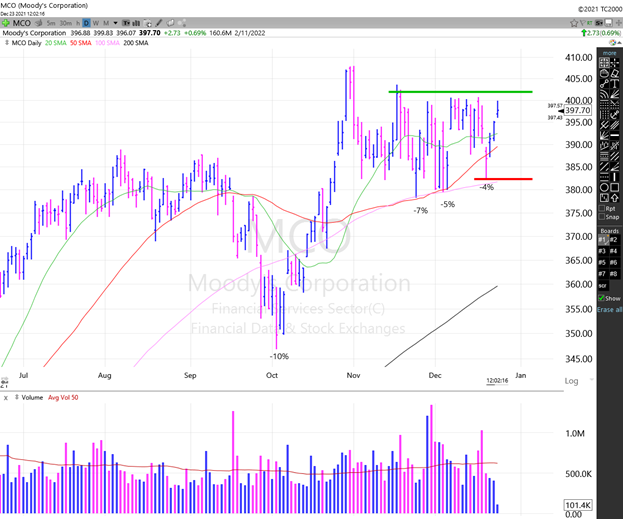
Task: Click the color wheel icon above price scale
Action: [613, 43]
